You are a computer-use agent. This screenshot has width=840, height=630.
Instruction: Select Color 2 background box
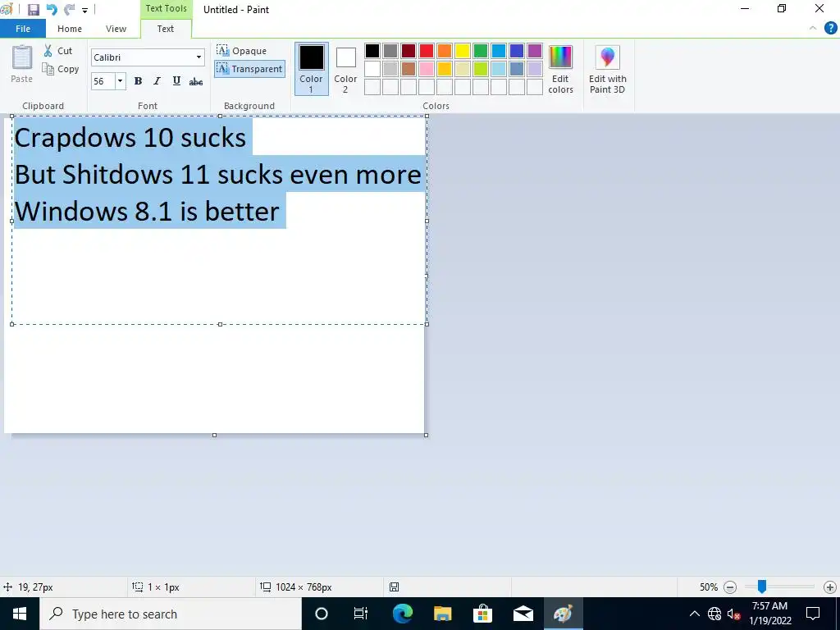click(345, 70)
